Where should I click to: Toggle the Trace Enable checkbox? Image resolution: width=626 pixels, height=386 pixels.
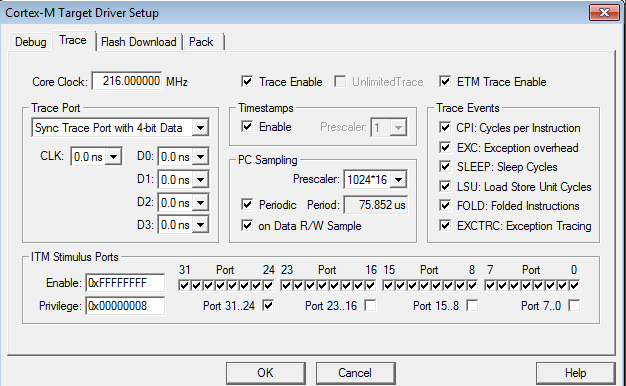[x=247, y=81]
